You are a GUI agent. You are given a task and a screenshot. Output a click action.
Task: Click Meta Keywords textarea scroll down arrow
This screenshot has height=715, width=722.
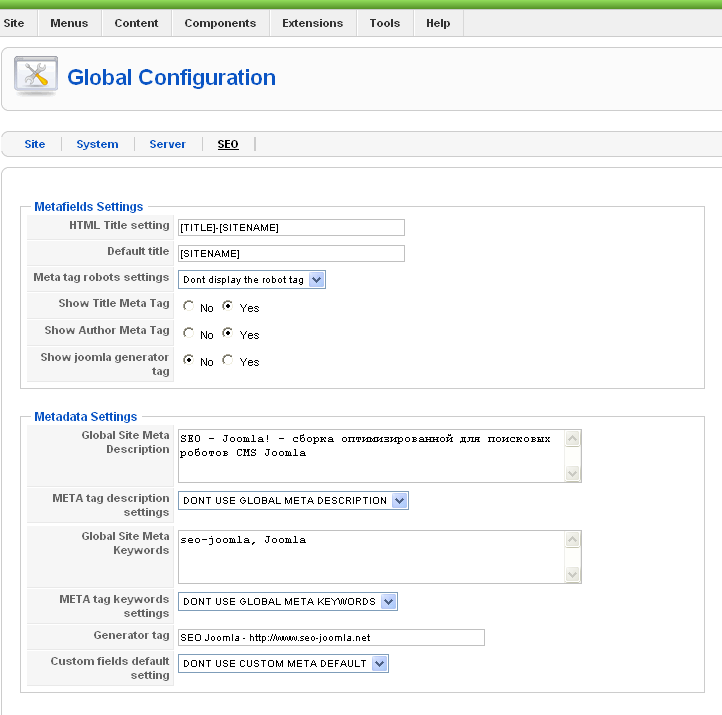pyautogui.click(x=572, y=574)
